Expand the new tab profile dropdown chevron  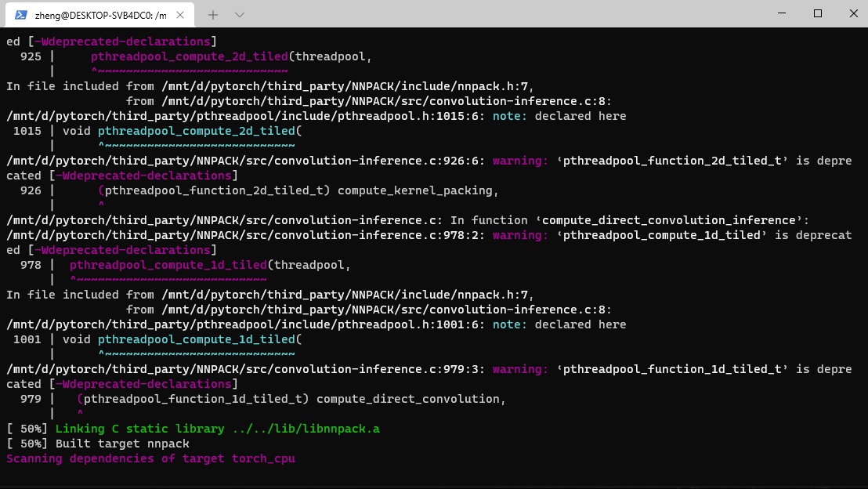pyautogui.click(x=240, y=14)
